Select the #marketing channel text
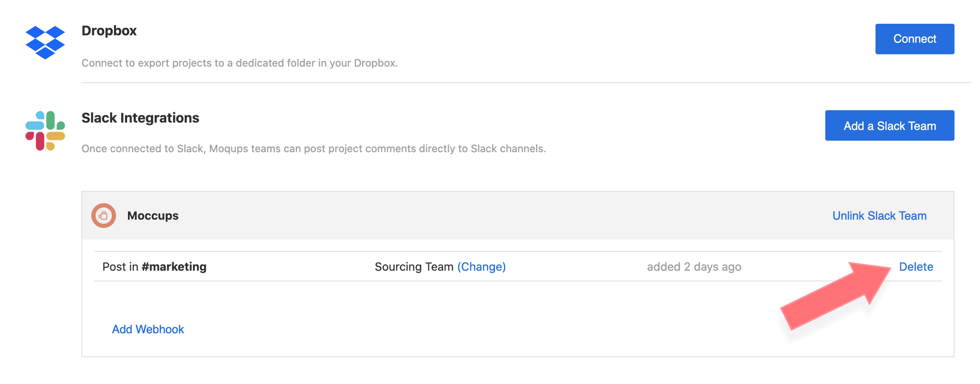Viewport: 980px width, 384px height. click(173, 266)
